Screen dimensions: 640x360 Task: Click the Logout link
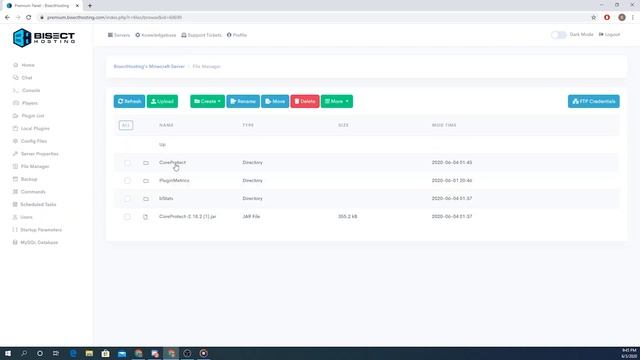(x=609, y=35)
